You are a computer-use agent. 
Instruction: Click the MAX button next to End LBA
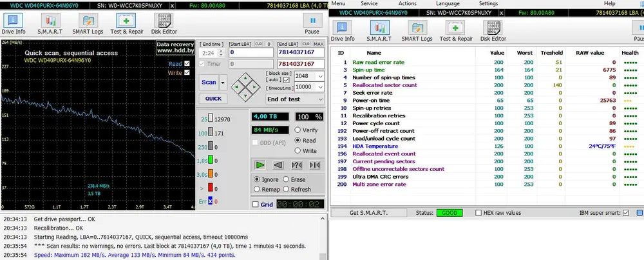pos(319,44)
